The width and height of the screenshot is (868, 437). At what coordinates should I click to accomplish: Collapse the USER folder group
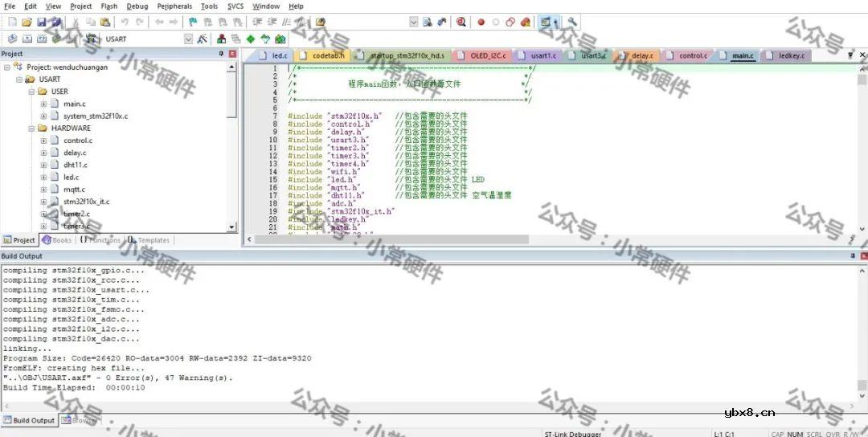click(31, 92)
